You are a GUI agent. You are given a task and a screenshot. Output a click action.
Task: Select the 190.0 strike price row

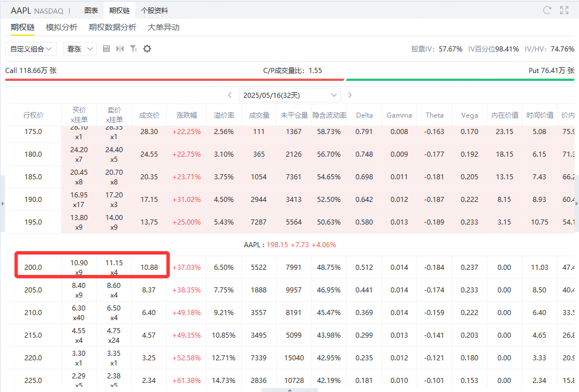(x=290, y=199)
